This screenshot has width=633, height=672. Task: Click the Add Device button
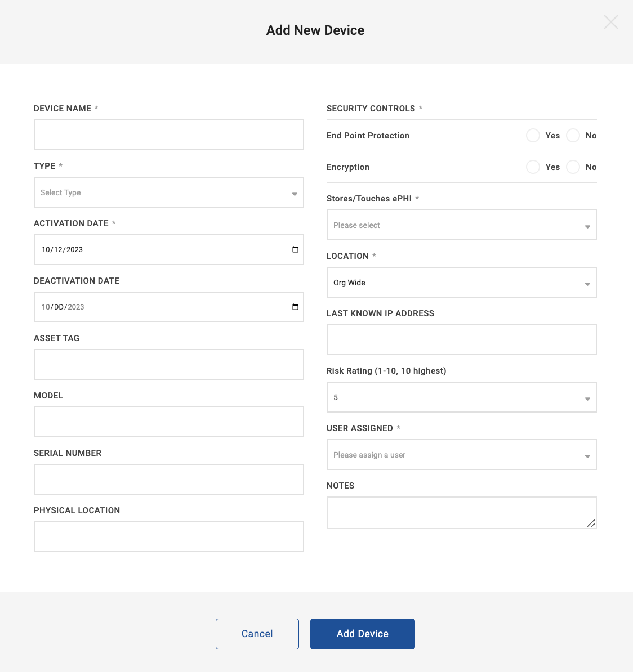pos(362,634)
